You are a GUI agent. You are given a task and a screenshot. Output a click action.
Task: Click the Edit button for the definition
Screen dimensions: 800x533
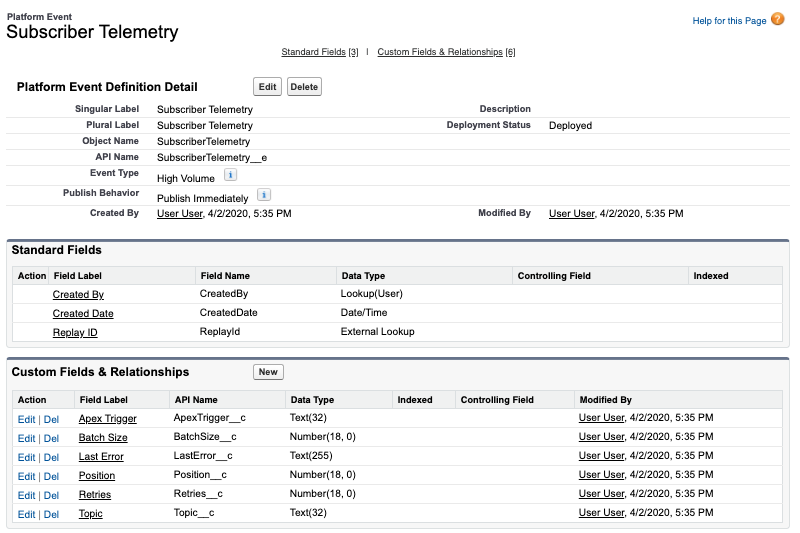click(267, 87)
